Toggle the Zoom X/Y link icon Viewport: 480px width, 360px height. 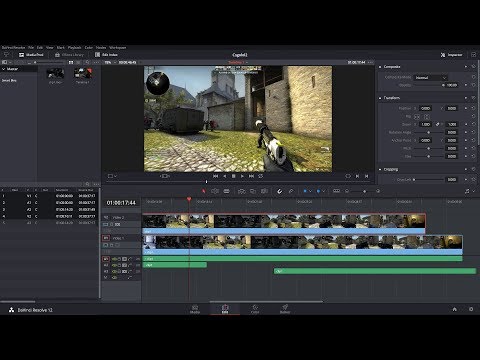point(438,124)
